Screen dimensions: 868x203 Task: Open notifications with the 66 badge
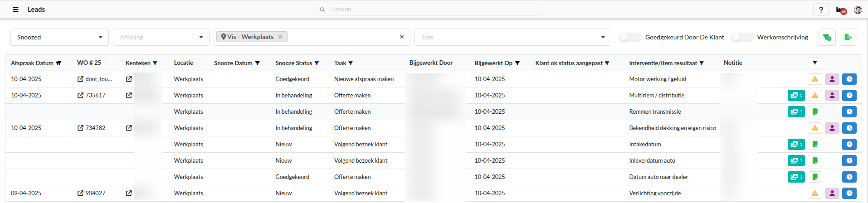tap(841, 10)
